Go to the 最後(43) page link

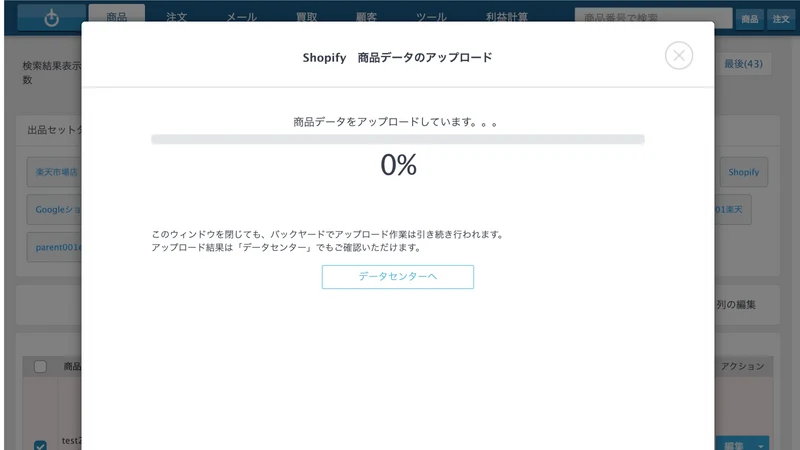743,64
